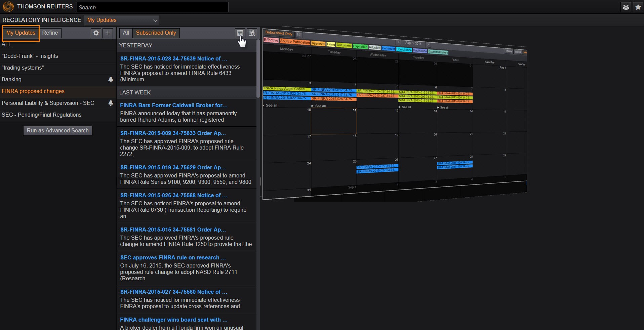Click the favorites star icon
644x330 pixels.
pyautogui.click(x=638, y=7)
